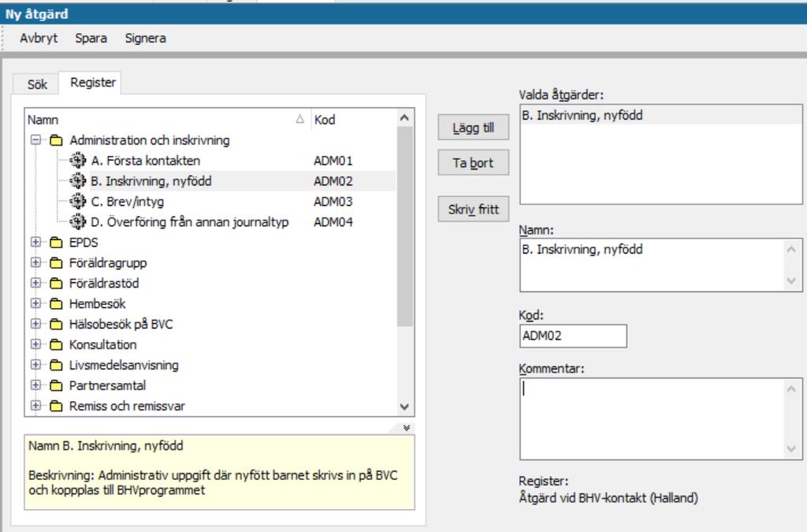Click the Skriv fritt button
Screen dimensions: 807x532
tap(474, 209)
